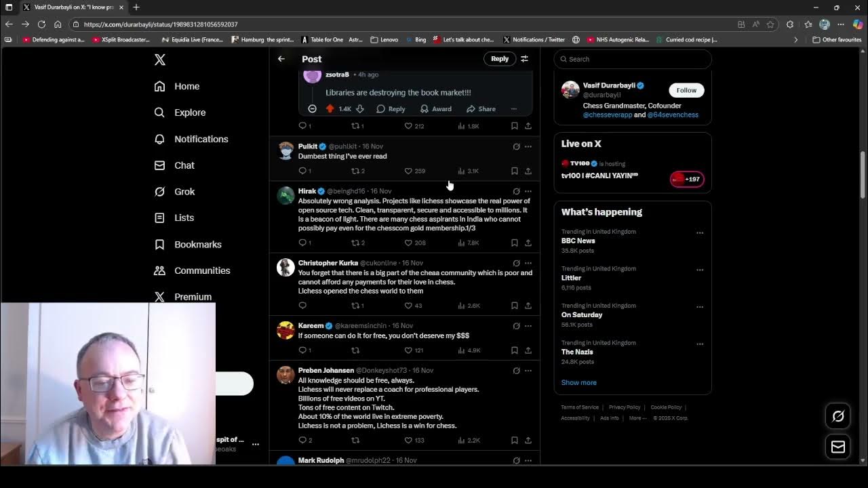Open a new browser tab
This screenshot has width=868, height=488.
coord(136,7)
